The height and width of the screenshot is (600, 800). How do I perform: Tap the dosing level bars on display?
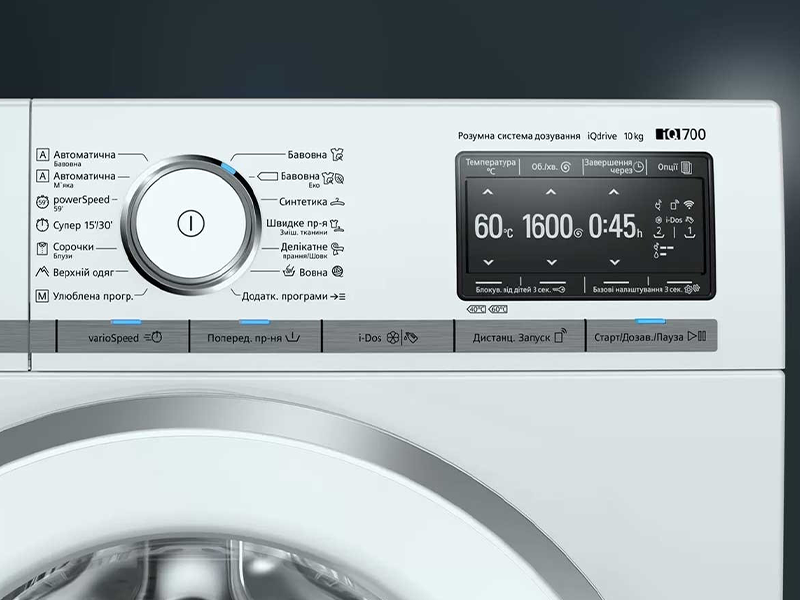pyautogui.click(x=663, y=251)
